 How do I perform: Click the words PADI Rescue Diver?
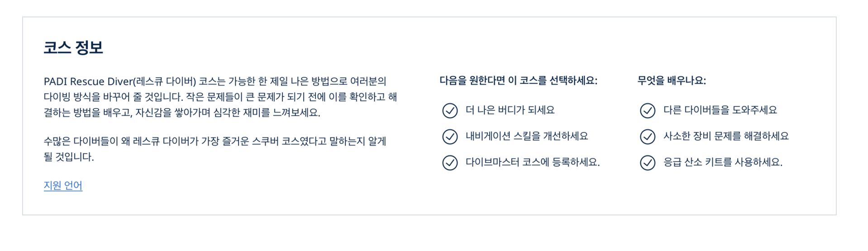coord(87,81)
